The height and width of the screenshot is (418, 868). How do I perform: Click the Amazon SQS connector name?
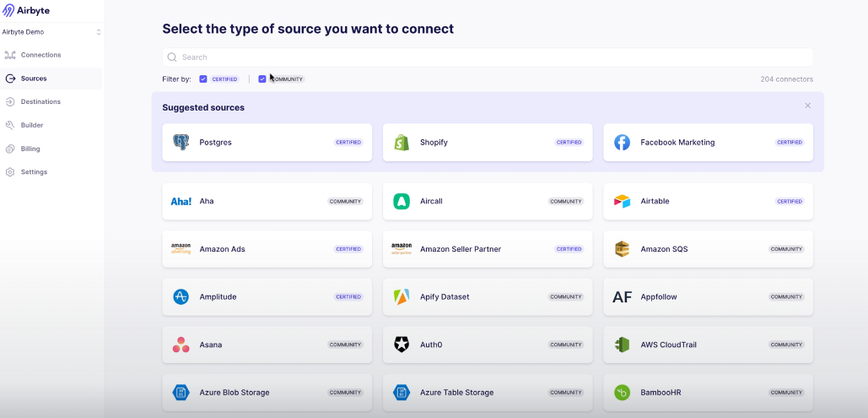click(665, 249)
